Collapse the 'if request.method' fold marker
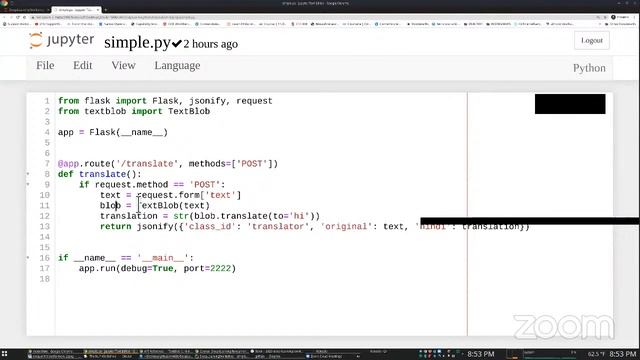This screenshot has height=360, width=640. point(28,184)
